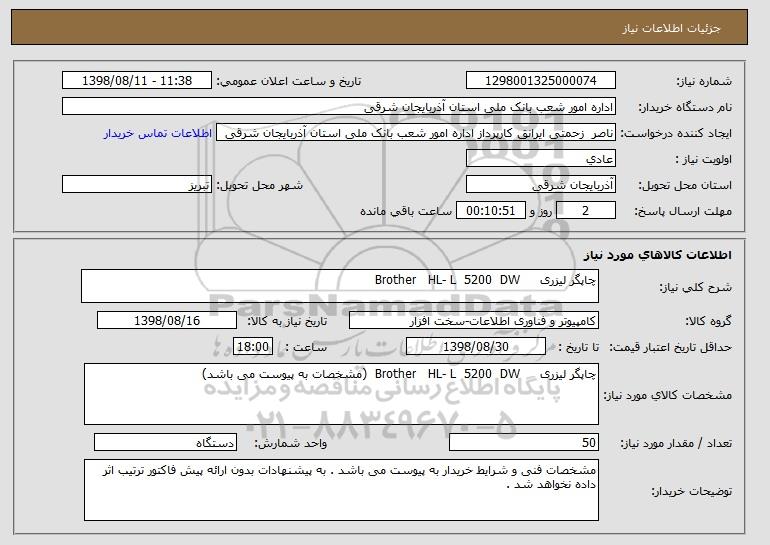Click the واحد شمارش field دستگاه
This screenshot has height=545, width=770.
coord(165,442)
